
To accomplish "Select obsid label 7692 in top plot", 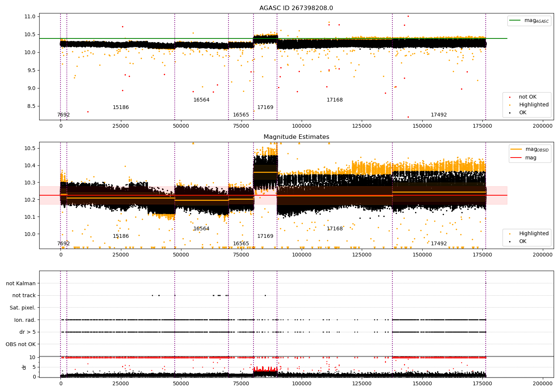I will [x=63, y=115].
